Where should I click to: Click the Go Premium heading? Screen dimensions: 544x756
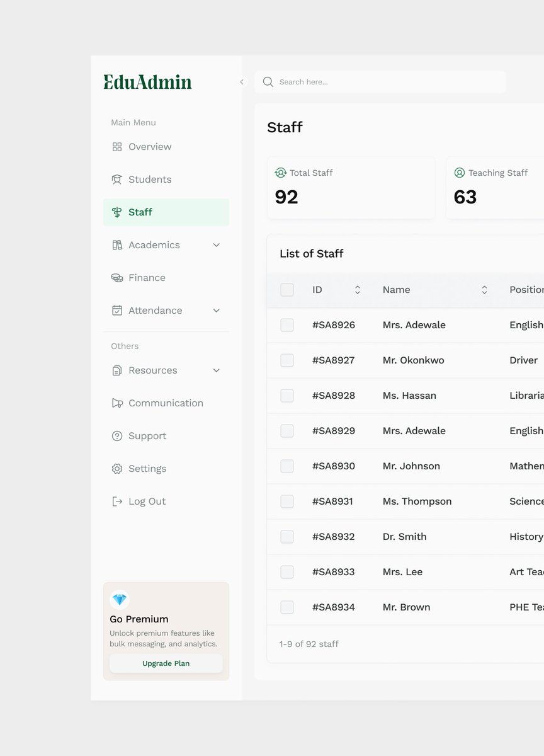pyautogui.click(x=139, y=619)
